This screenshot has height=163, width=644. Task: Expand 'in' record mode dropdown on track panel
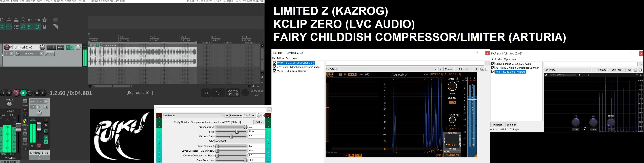(11, 54)
